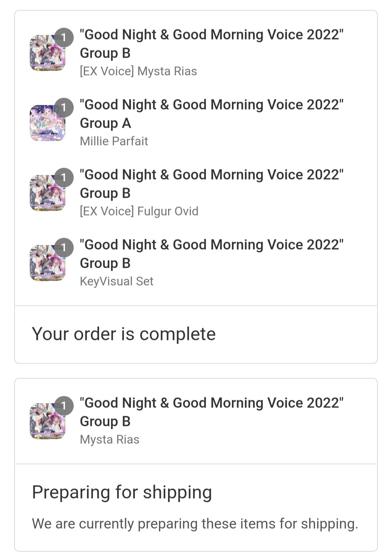Viewport: 392px width, 558px height.
Task: Tap quantity badge on item preparing for shipping
Action: click(64, 406)
